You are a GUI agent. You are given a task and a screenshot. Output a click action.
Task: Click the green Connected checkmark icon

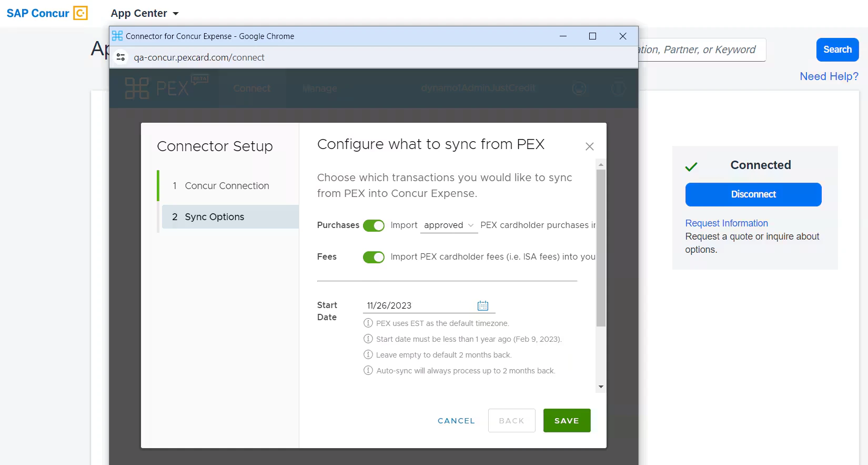coord(691,166)
